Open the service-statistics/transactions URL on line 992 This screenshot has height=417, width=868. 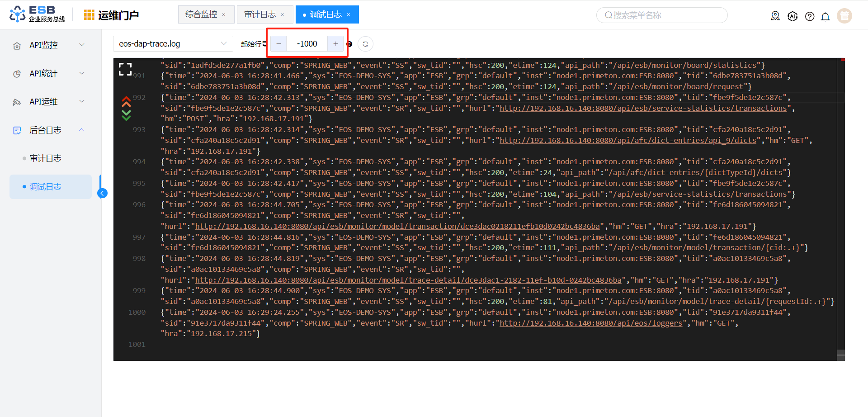pos(643,108)
